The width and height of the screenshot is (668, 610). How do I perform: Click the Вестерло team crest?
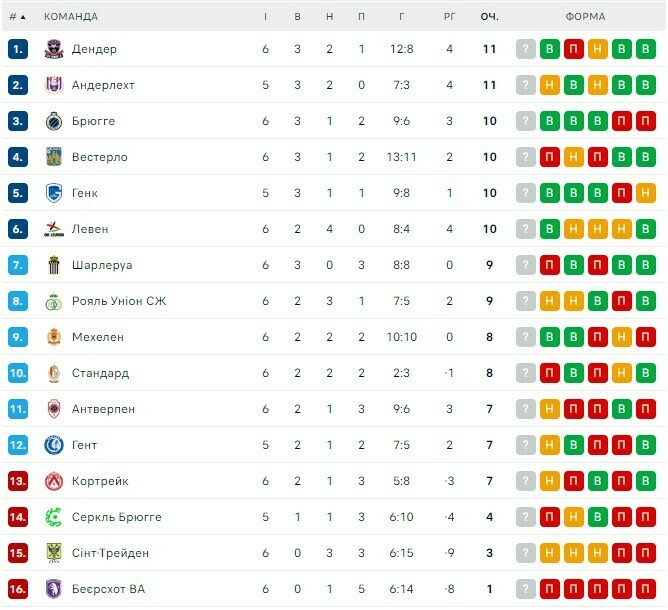point(54,157)
